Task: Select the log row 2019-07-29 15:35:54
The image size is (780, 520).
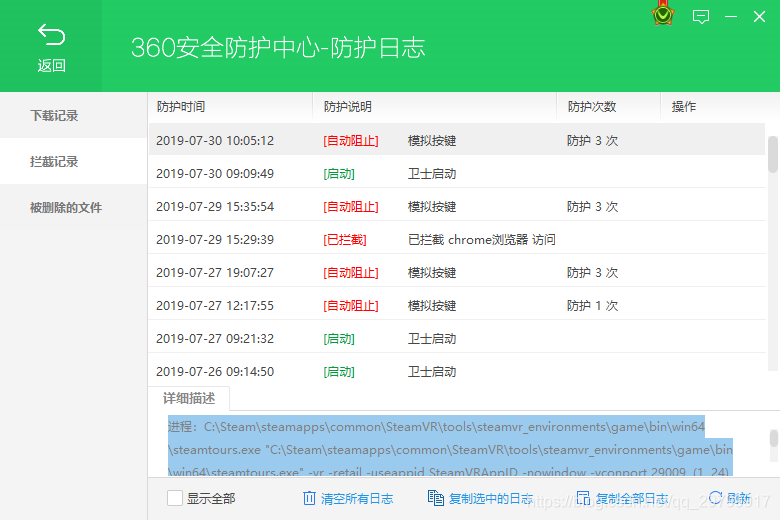Action: 457,207
